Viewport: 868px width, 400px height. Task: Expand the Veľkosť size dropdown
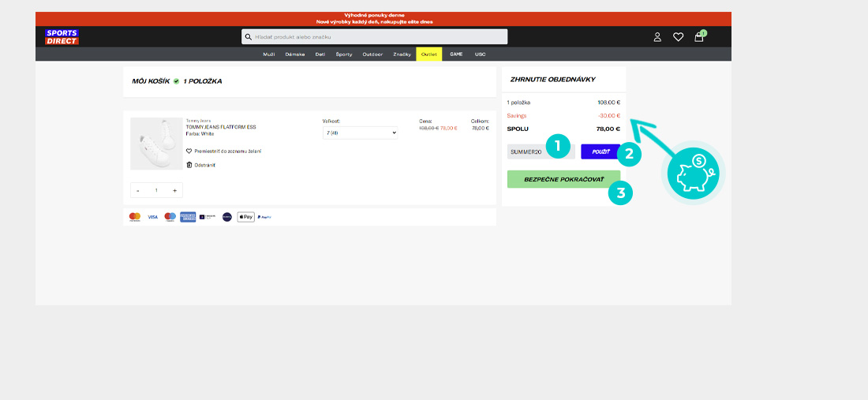click(360, 133)
